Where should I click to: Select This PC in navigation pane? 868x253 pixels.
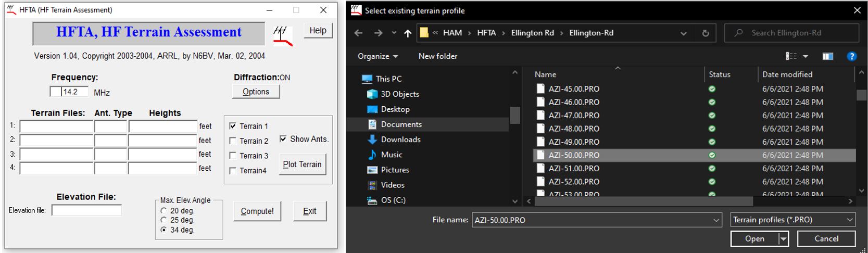tap(388, 79)
